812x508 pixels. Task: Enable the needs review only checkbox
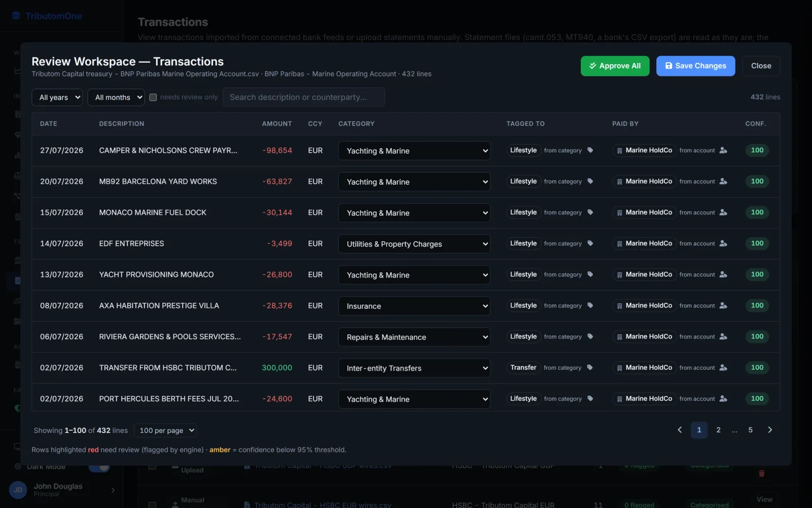(x=153, y=97)
